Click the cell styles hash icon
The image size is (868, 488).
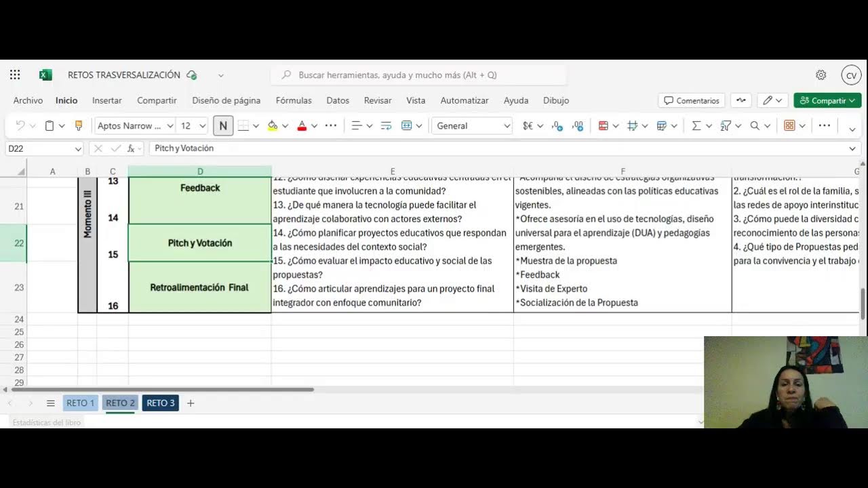[x=633, y=125]
